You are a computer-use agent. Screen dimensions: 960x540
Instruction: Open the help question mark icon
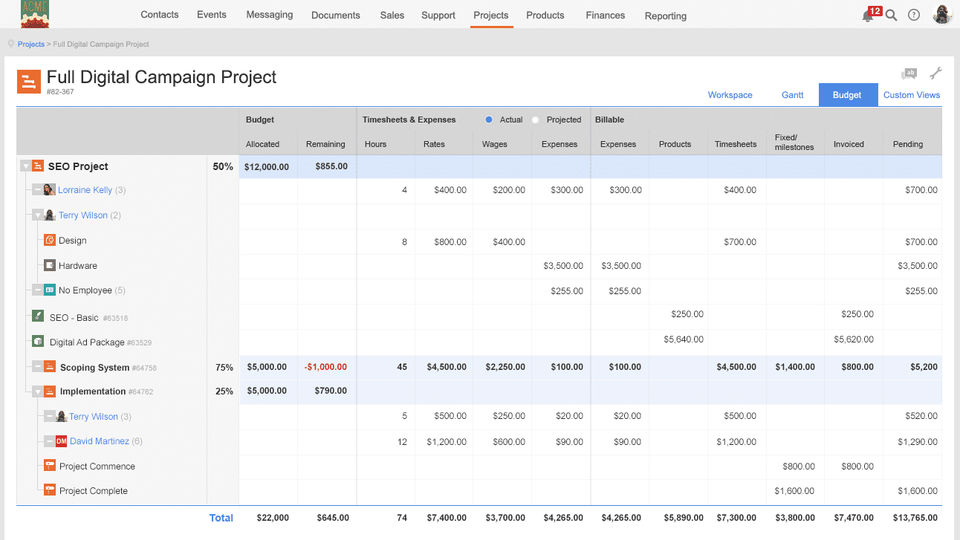point(914,16)
